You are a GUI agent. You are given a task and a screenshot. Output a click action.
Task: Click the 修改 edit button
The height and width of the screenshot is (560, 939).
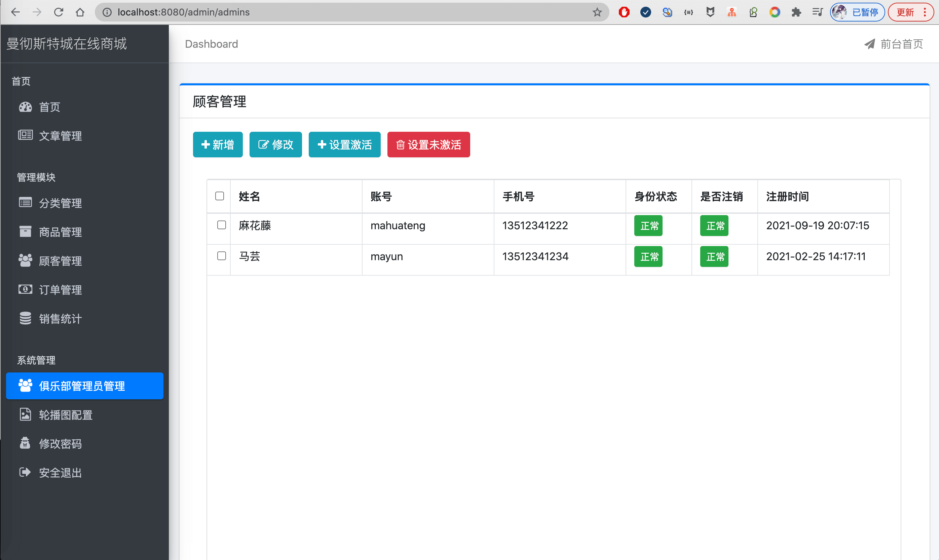(276, 145)
